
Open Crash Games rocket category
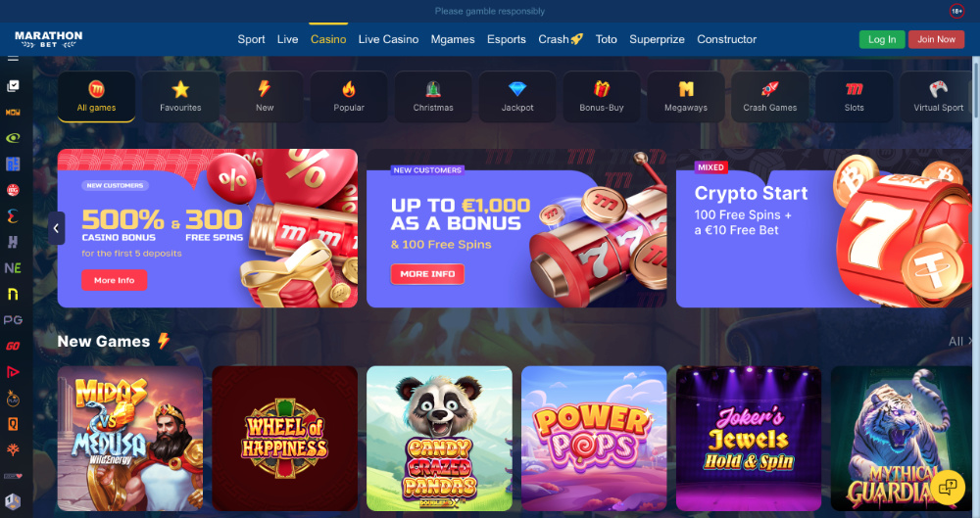[x=770, y=97]
